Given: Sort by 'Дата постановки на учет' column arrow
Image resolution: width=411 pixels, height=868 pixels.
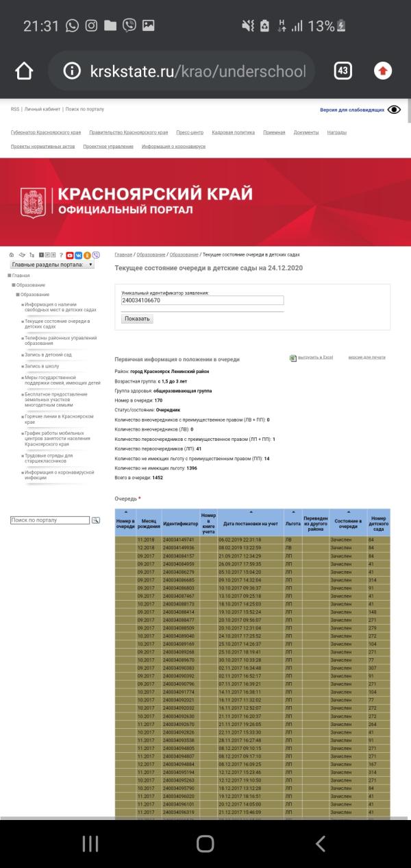Looking at the screenshot, I should [x=250, y=512].
